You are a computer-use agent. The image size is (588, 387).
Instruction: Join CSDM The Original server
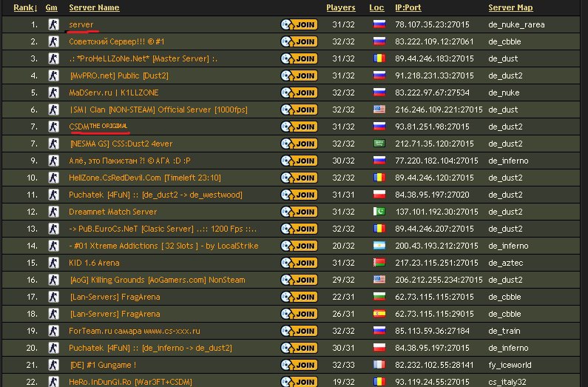300,127
